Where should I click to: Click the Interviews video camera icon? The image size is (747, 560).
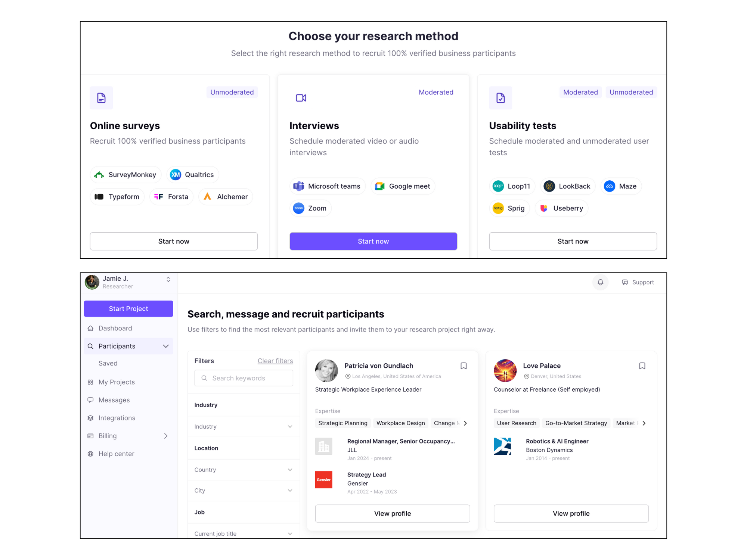tap(301, 98)
